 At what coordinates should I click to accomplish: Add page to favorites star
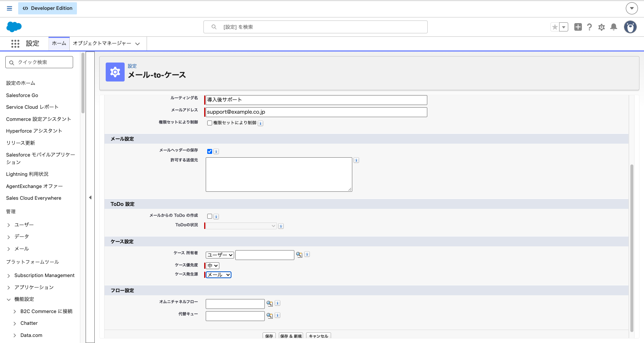(x=555, y=27)
